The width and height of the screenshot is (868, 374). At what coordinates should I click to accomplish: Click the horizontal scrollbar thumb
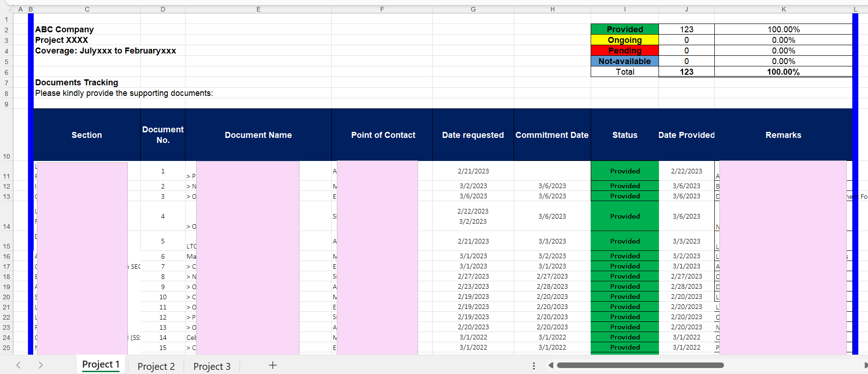(x=640, y=365)
